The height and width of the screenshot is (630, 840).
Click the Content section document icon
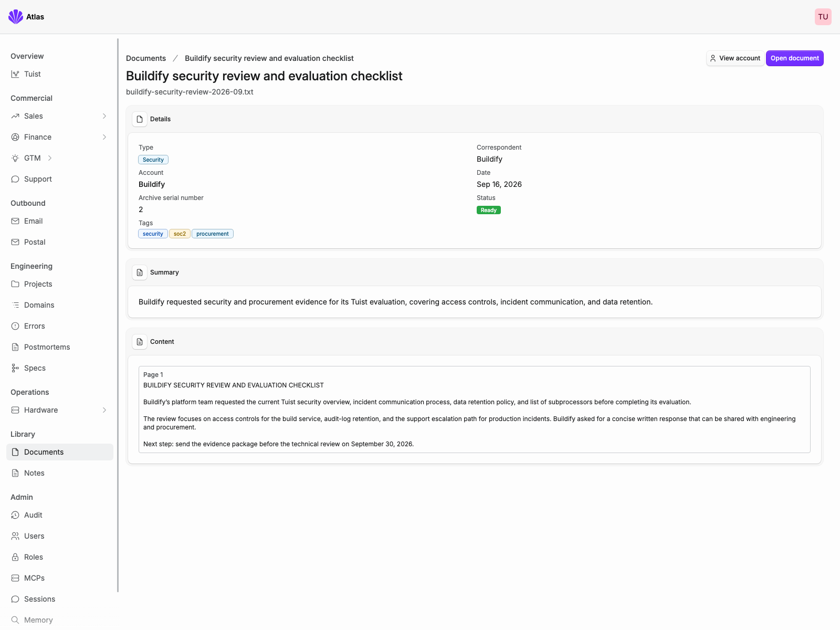coord(140,342)
